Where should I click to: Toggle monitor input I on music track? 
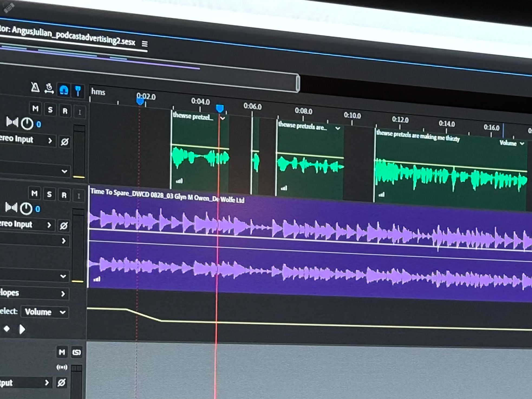(x=79, y=196)
